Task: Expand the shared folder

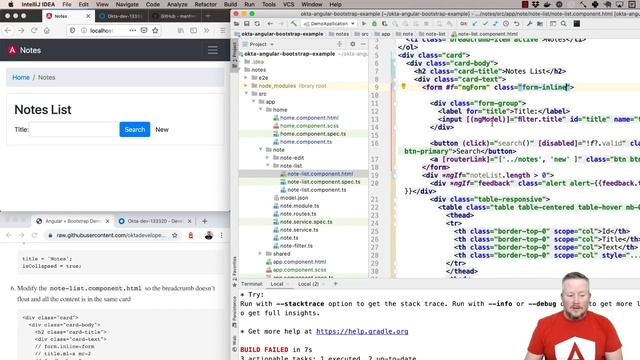Action: pyautogui.click(x=260, y=253)
